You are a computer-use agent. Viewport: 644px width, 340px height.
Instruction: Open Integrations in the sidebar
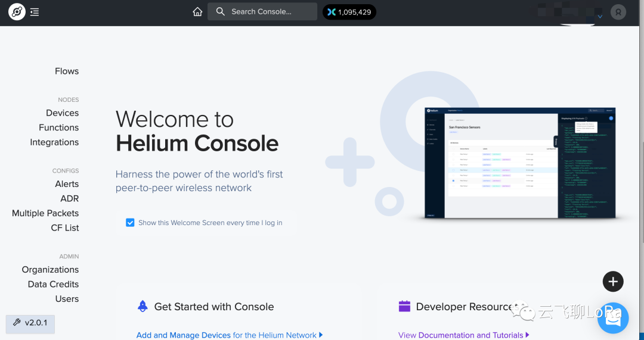(54, 142)
